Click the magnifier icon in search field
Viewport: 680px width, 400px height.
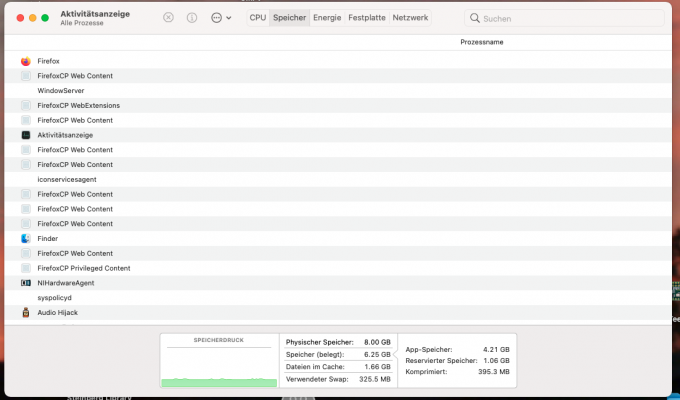475,18
